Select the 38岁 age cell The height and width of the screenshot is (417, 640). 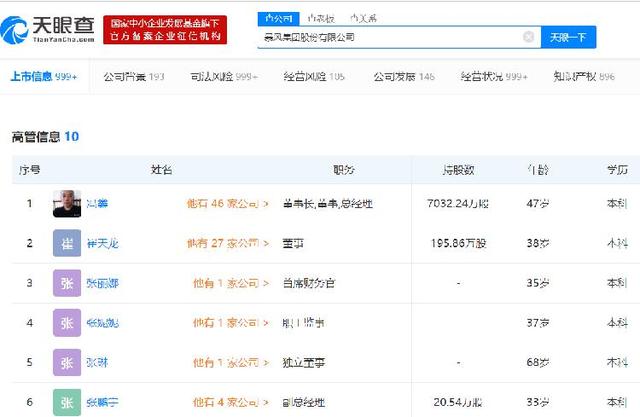pyautogui.click(x=538, y=243)
